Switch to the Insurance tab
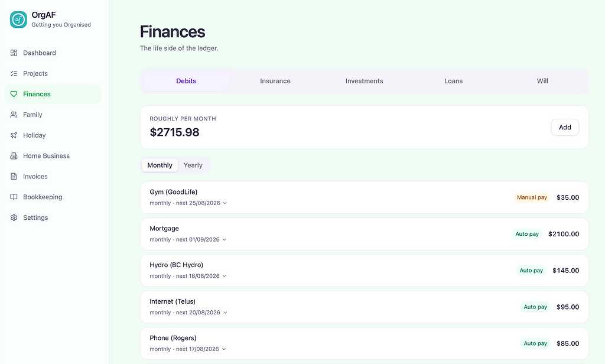The width and height of the screenshot is (605, 364). (x=275, y=81)
